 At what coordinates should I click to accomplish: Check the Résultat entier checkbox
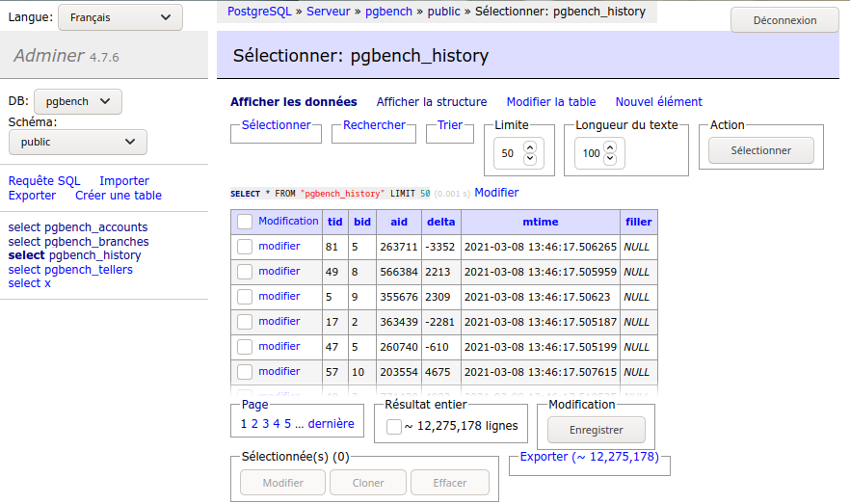[394, 427]
